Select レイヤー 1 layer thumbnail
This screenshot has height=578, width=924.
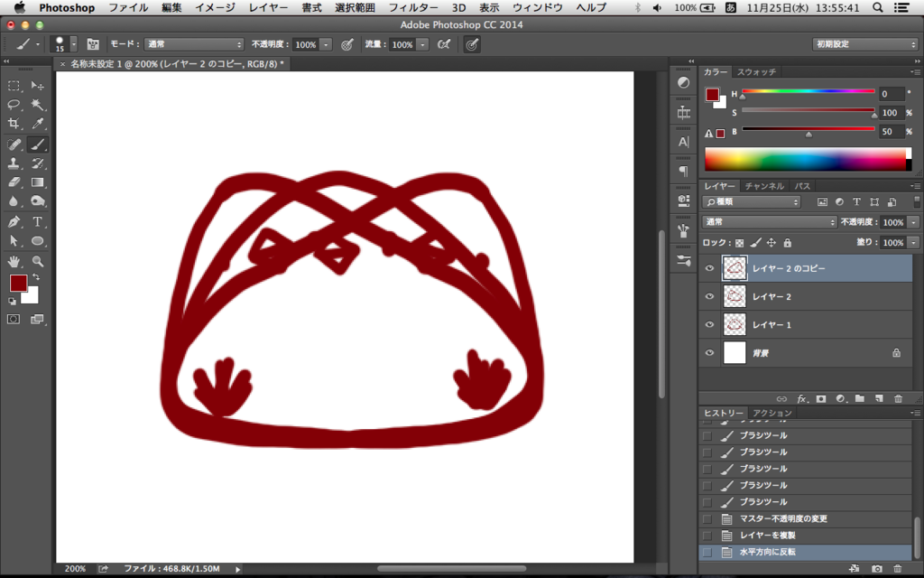pyautogui.click(x=735, y=325)
